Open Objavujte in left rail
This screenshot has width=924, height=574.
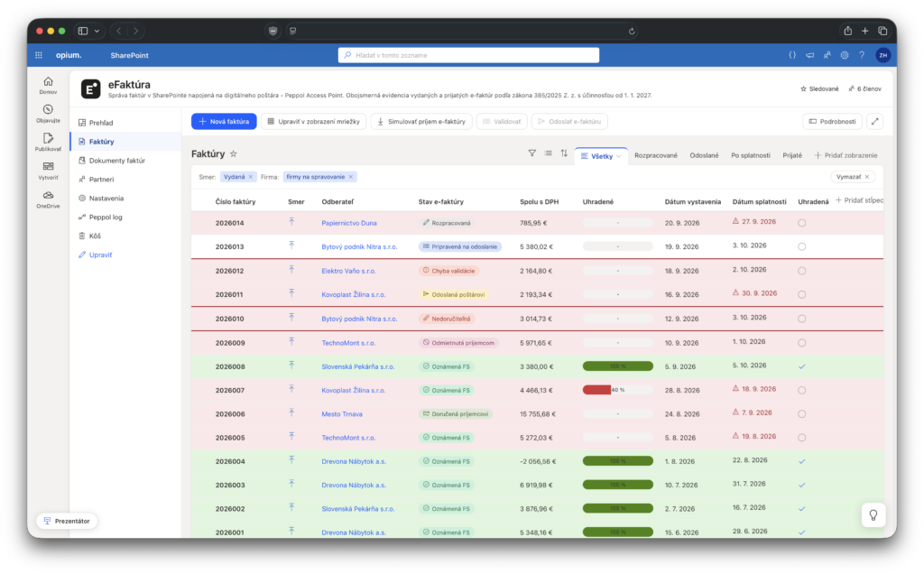pyautogui.click(x=49, y=114)
